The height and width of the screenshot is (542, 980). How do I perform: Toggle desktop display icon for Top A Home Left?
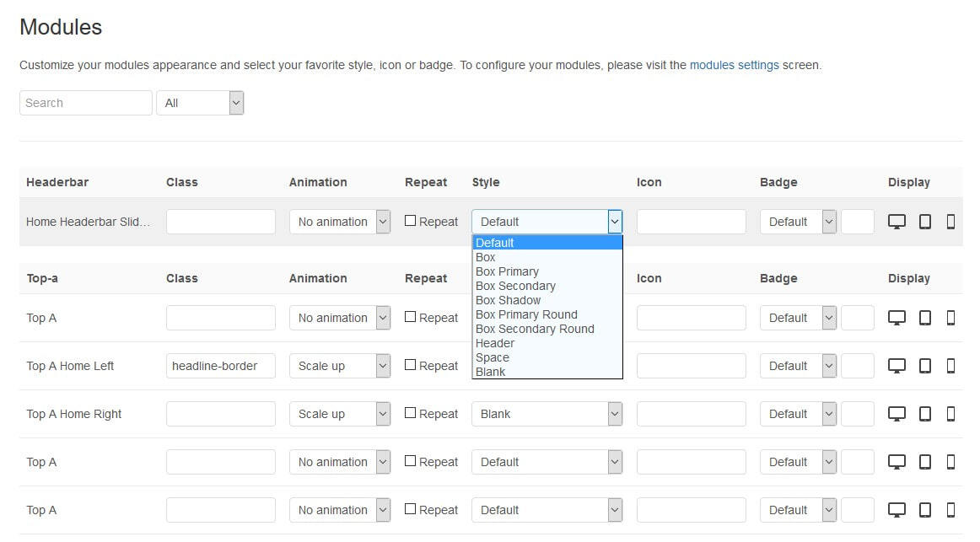click(x=897, y=366)
